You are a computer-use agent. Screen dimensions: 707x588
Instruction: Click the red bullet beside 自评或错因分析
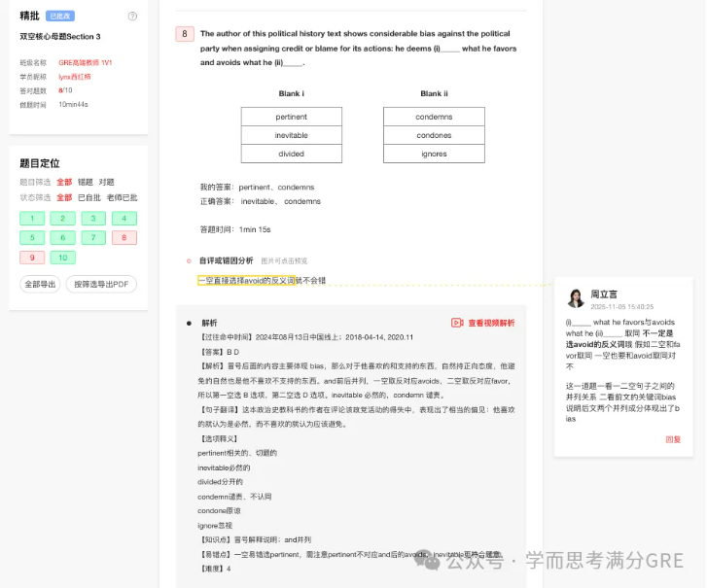click(x=189, y=260)
